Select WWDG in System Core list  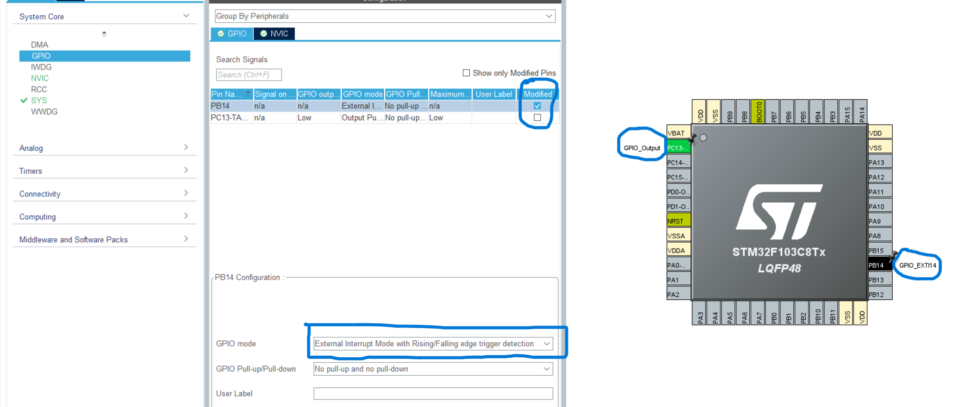tap(44, 112)
